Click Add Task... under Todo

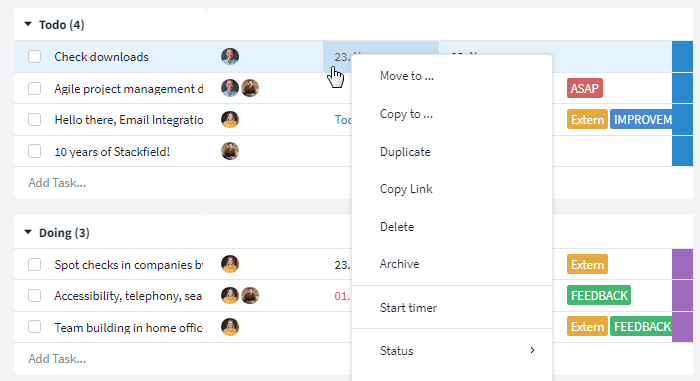point(57,183)
